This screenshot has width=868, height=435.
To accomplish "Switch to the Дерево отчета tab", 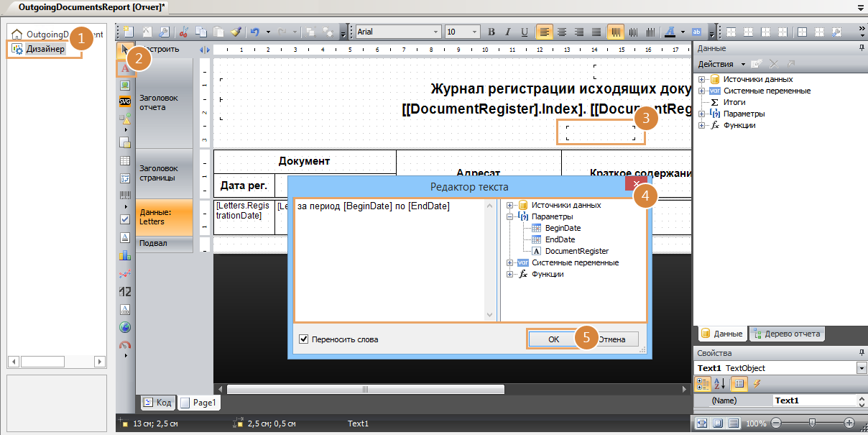I will tap(791, 334).
